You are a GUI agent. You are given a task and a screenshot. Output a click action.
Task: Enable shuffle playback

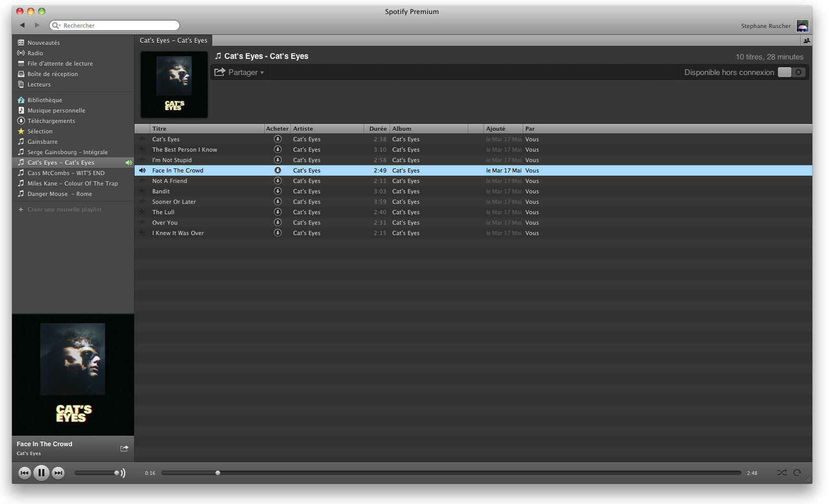pos(781,473)
